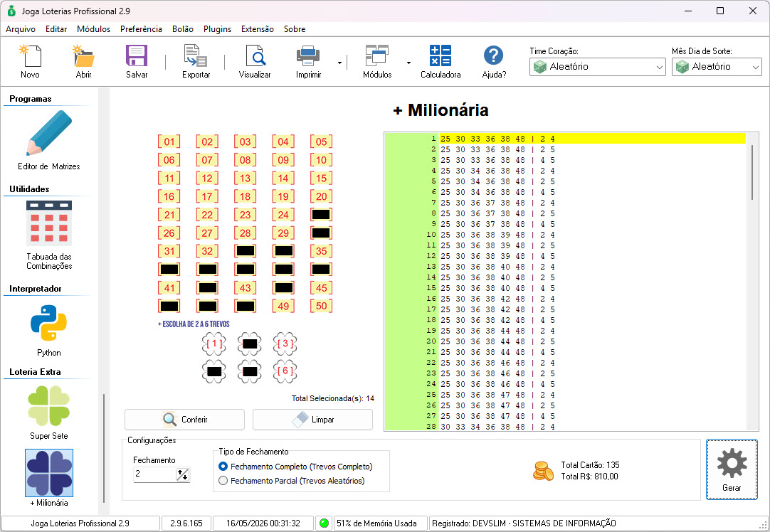Click Total Selecionada(s): 14 text
This screenshot has height=532, width=770.
pyautogui.click(x=333, y=398)
